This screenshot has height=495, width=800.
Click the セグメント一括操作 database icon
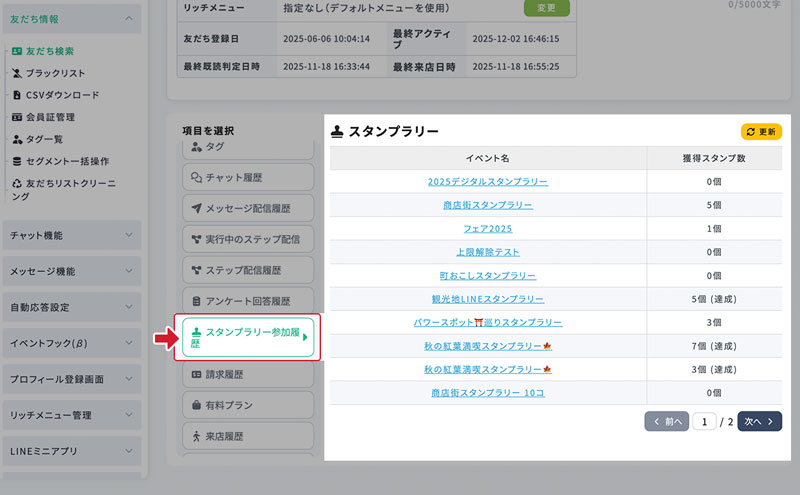16,161
